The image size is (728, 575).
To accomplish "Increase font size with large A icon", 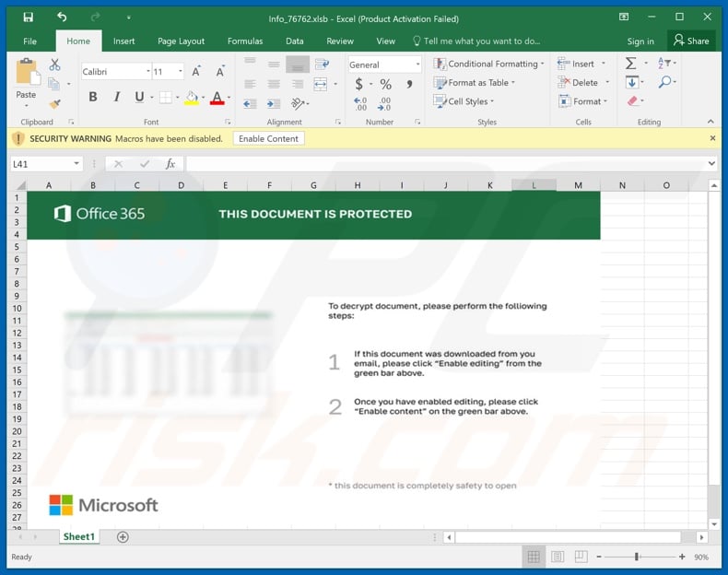I will pyautogui.click(x=196, y=72).
